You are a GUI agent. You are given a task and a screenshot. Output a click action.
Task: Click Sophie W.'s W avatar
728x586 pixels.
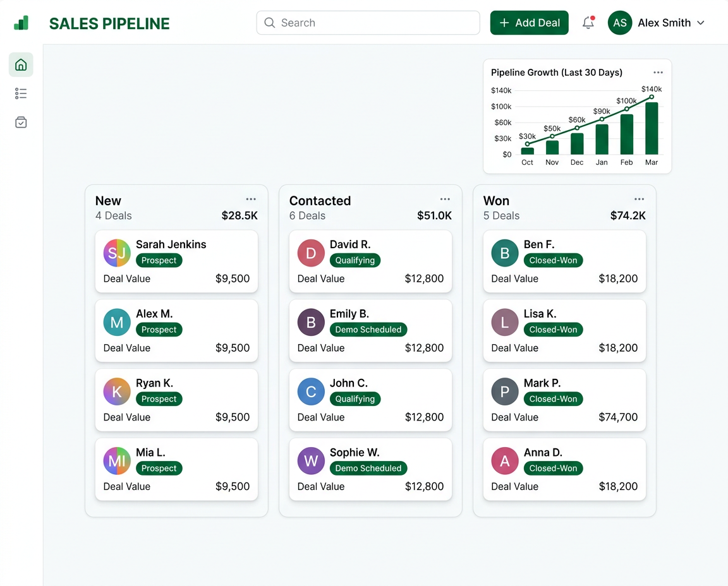tap(311, 461)
